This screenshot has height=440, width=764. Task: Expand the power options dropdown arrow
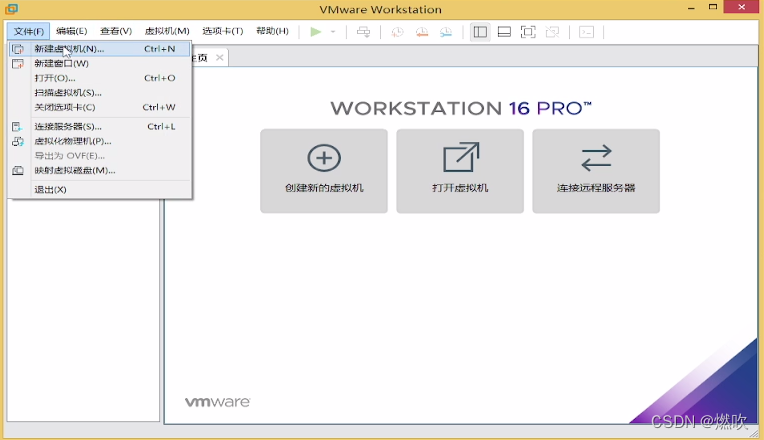click(x=333, y=32)
